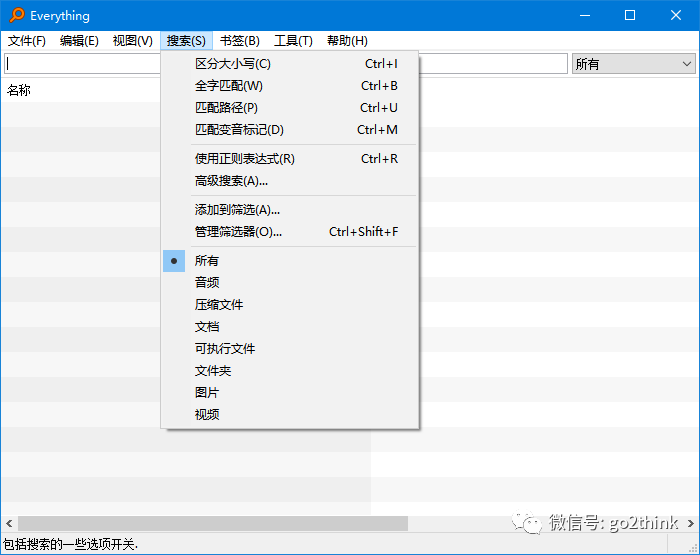The image size is (700, 555).
Task: Open the 文件(F) menu
Action: (27, 41)
